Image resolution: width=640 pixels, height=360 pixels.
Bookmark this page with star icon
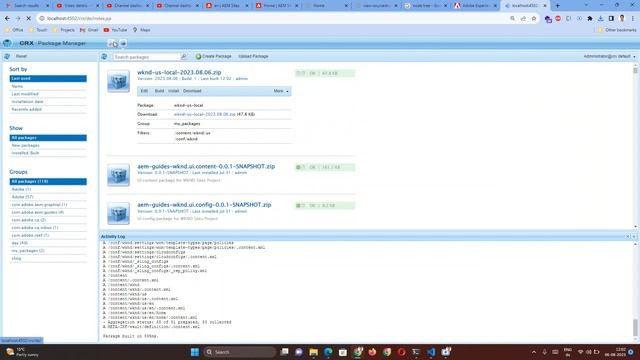(534, 18)
